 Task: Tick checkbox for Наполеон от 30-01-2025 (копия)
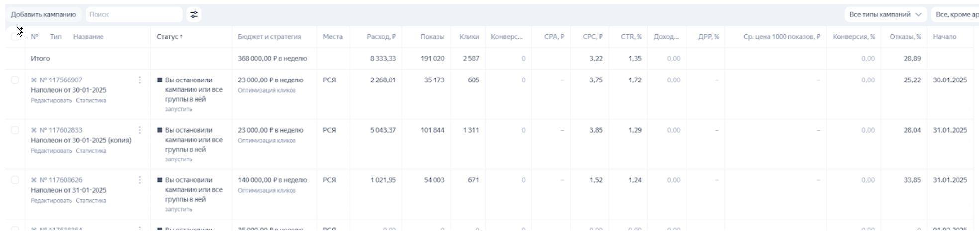(15, 130)
